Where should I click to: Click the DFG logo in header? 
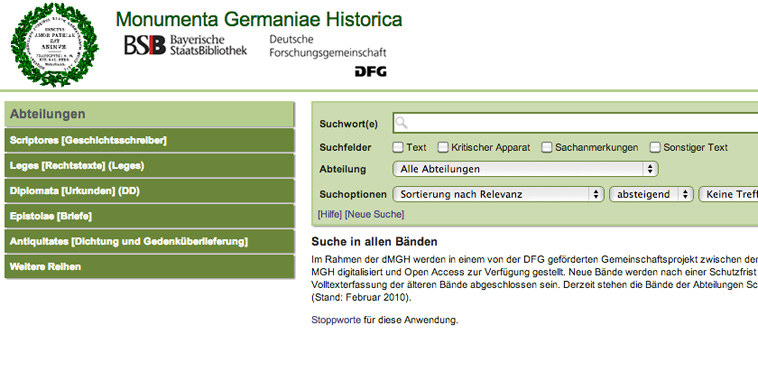[370, 72]
